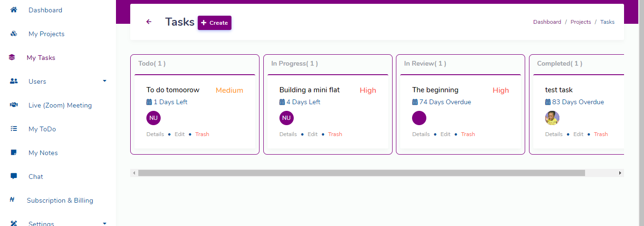Click the Chat bubble icon
Image resolution: width=644 pixels, height=226 pixels.
click(x=14, y=177)
